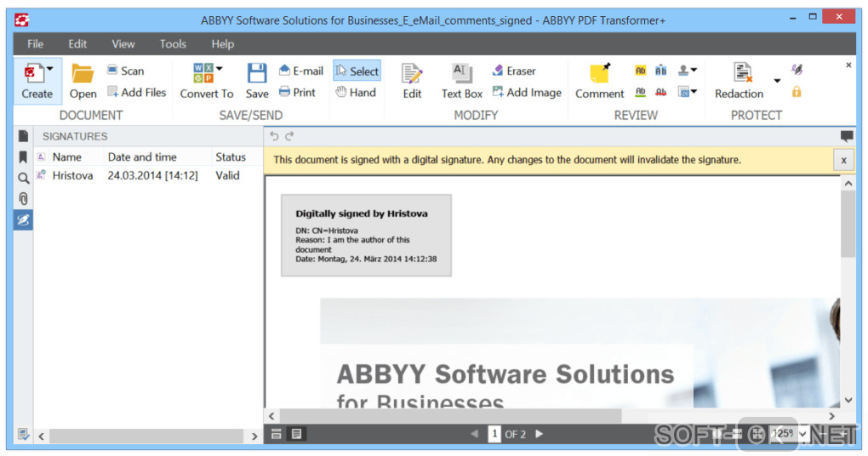Image resolution: width=868 pixels, height=456 pixels.
Task: Start a Scan from the toolbar
Action: click(x=126, y=71)
